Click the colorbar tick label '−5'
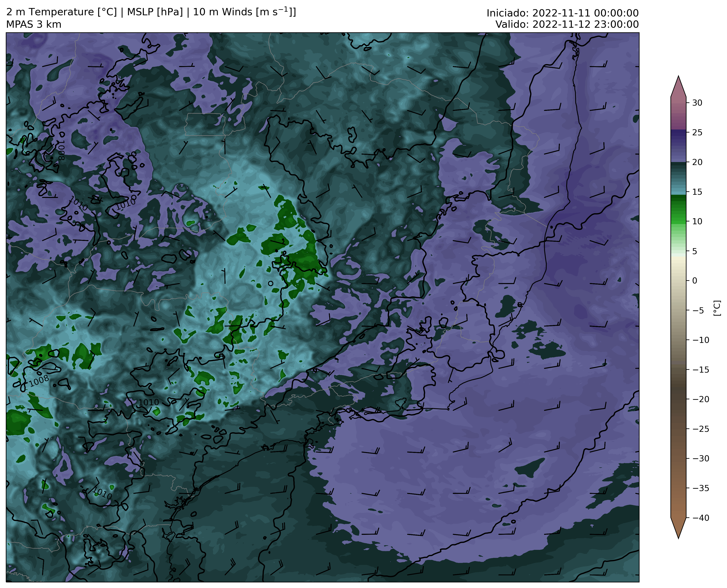727x588 pixels. click(x=698, y=311)
